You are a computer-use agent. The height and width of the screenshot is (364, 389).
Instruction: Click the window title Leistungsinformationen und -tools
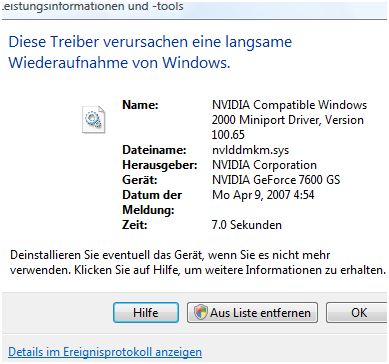tap(93, 6)
